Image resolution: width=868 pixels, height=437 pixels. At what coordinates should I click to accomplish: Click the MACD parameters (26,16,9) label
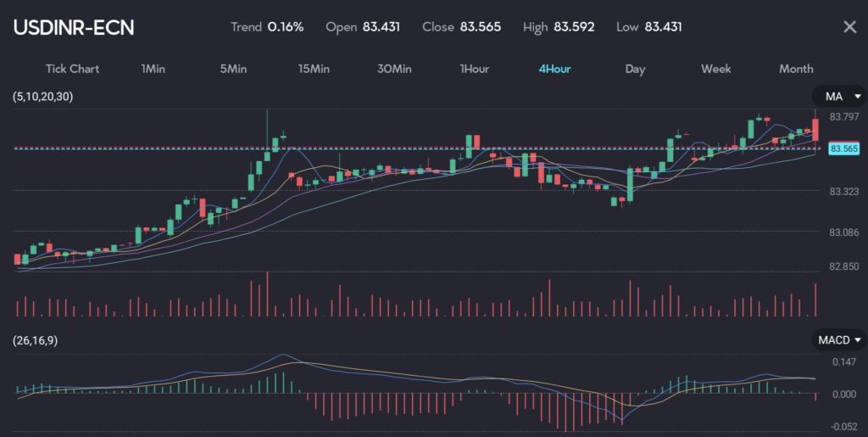coord(40,340)
